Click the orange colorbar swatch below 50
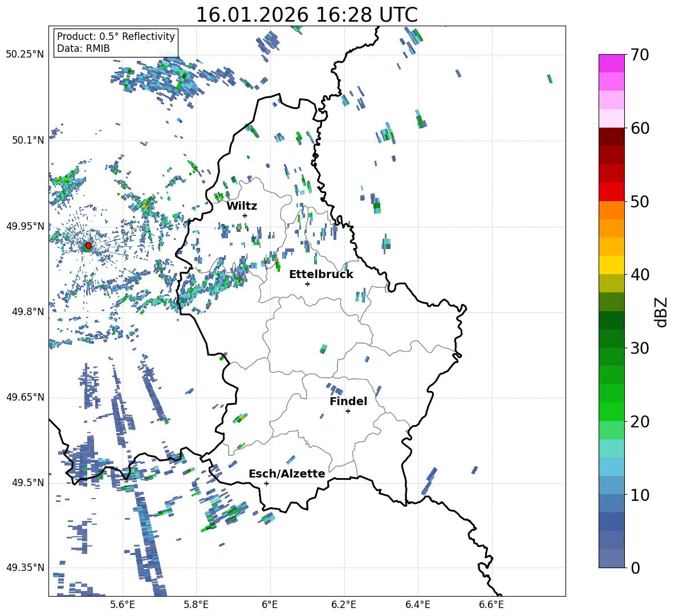 point(611,210)
